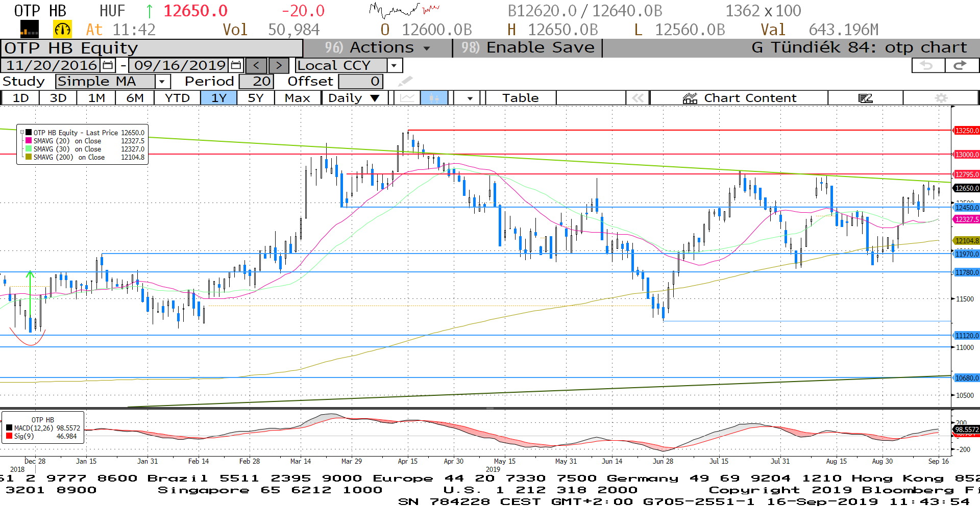The image size is (980, 530).
Task: Click the start date field 11/20/2016
Action: pyautogui.click(x=52, y=65)
